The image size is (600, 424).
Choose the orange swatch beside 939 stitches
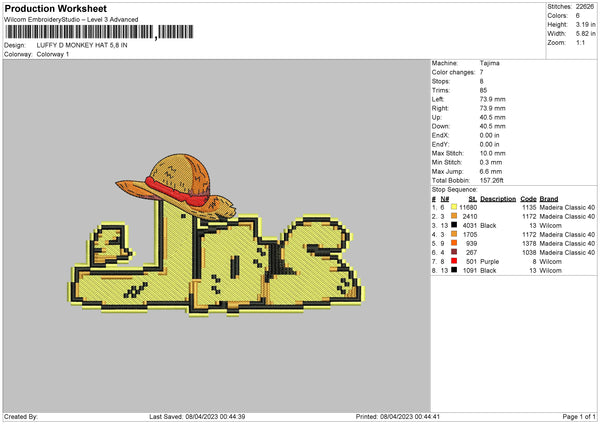tap(454, 243)
